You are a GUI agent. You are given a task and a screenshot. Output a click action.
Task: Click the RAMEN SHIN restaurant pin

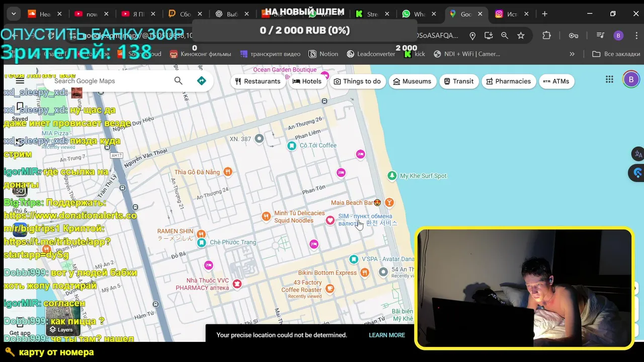coord(201,234)
